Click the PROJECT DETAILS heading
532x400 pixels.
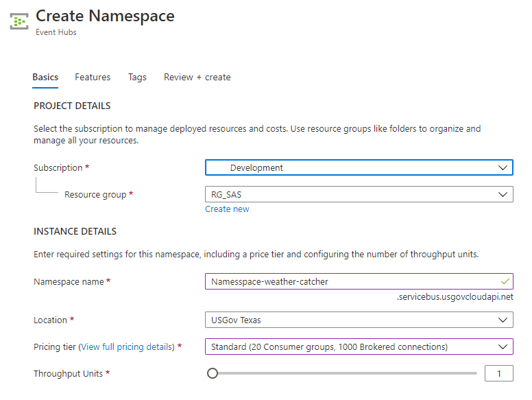[72, 106]
